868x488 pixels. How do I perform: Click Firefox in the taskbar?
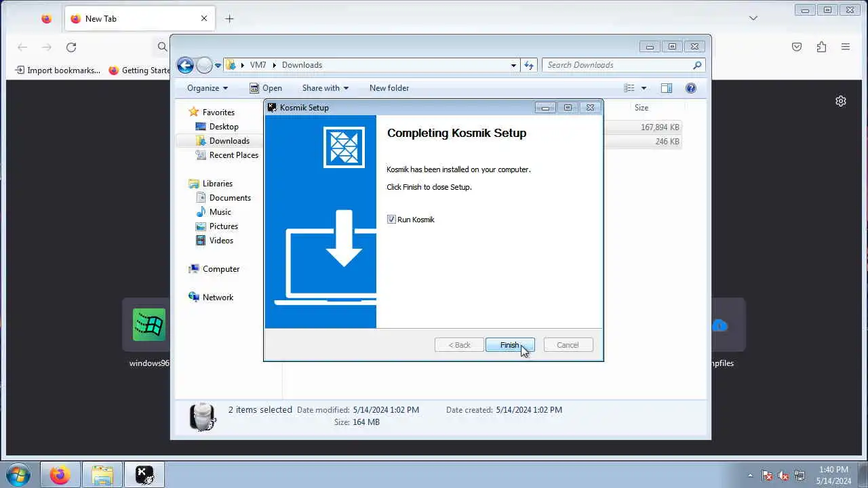[60, 475]
